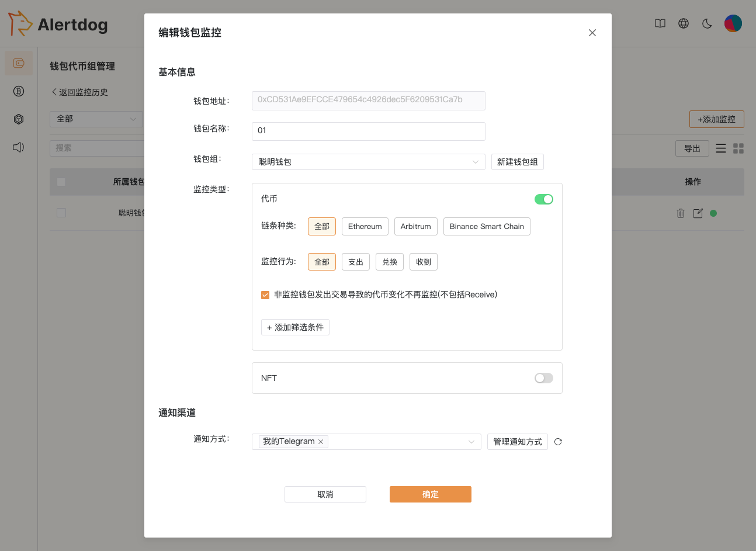756x551 pixels.
Task: Enable the NFT monitoring toggle
Action: point(543,378)
